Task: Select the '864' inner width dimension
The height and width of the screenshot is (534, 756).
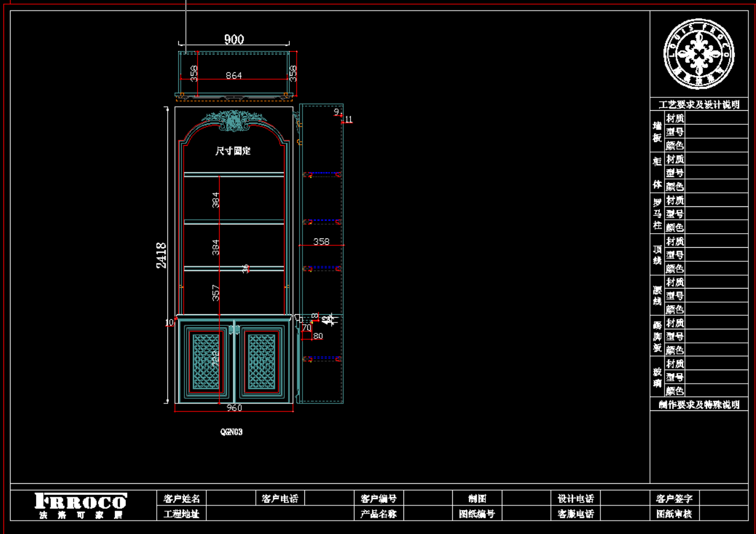Action: click(x=234, y=76)
